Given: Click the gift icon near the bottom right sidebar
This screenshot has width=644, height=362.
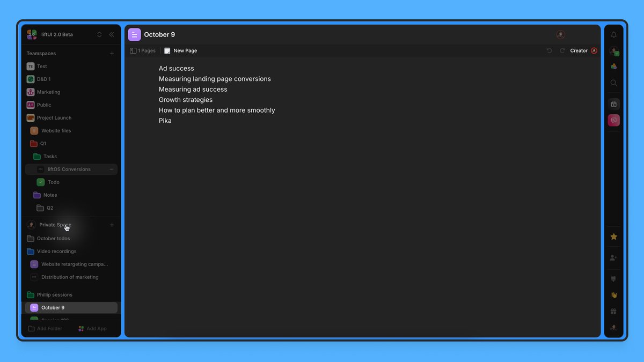Looking at the screenshot, I should pyautogui.click(x=613, y=311).
